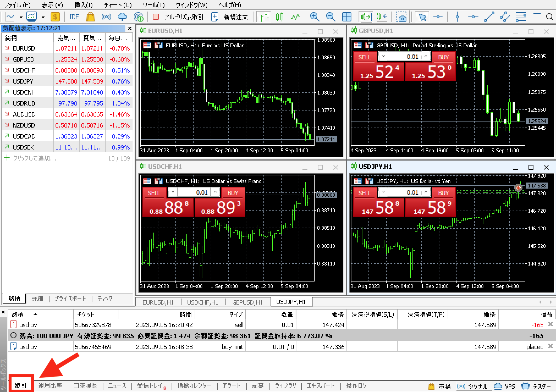Open the cloud VPS icon in toolbar
This screenshot has height=392, width=556.
coord(122,17)
